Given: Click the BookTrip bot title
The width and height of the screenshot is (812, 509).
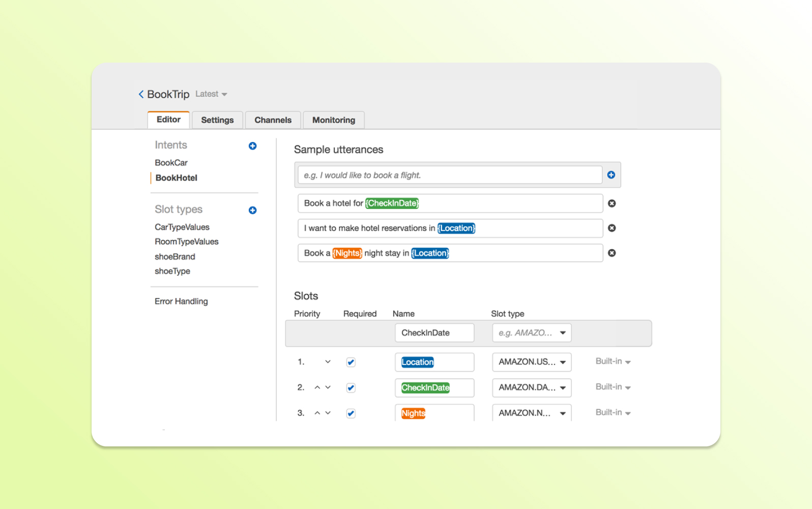Looking at the screenshot, I should 168,94.
